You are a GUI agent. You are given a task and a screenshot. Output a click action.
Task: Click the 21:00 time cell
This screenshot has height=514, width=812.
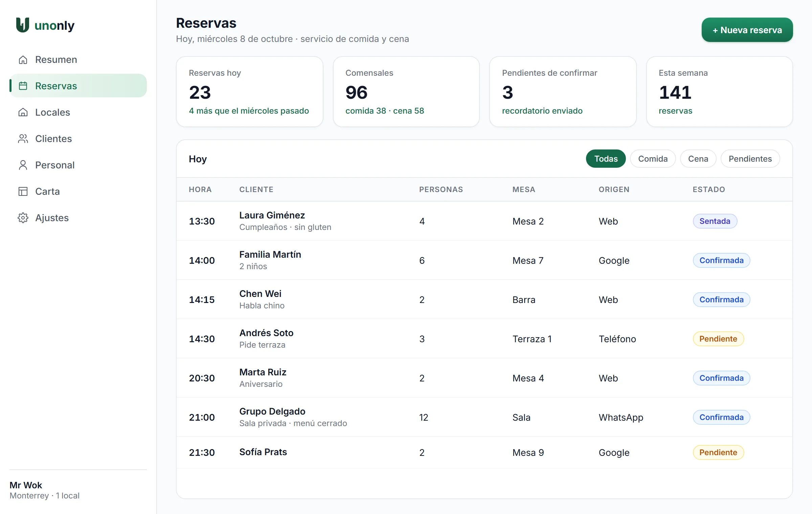[202, 417]
